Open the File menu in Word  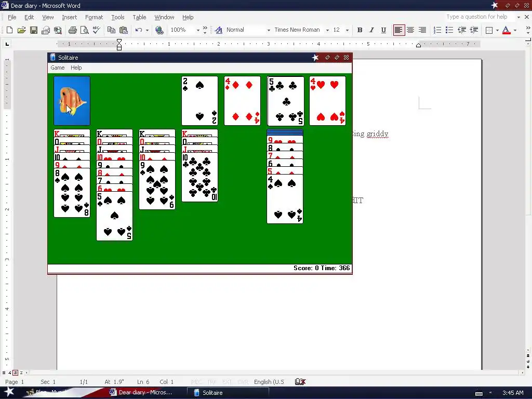(x=12, y=17)
